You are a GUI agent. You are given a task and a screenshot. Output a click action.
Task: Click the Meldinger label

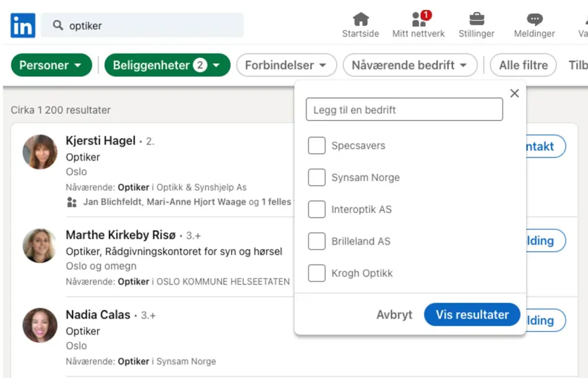[x=534, y=34]
